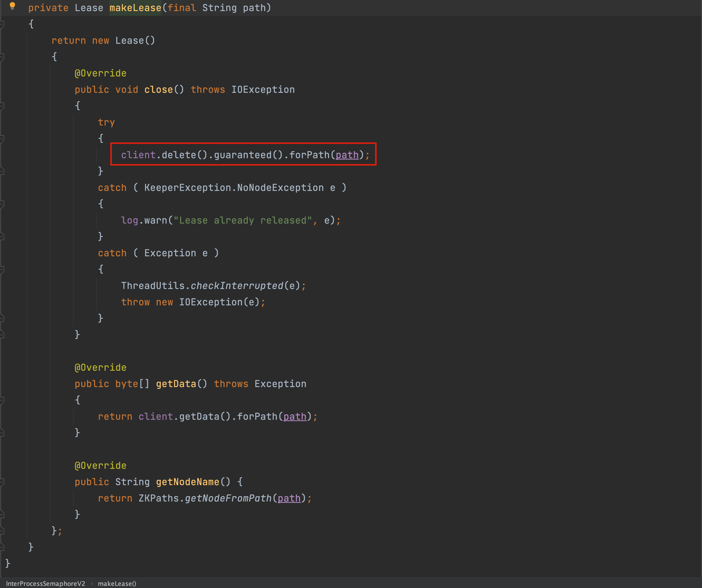Collapse fold marker at close() method brace
Viewport: 702px width, 588px height.
[2, 106]
